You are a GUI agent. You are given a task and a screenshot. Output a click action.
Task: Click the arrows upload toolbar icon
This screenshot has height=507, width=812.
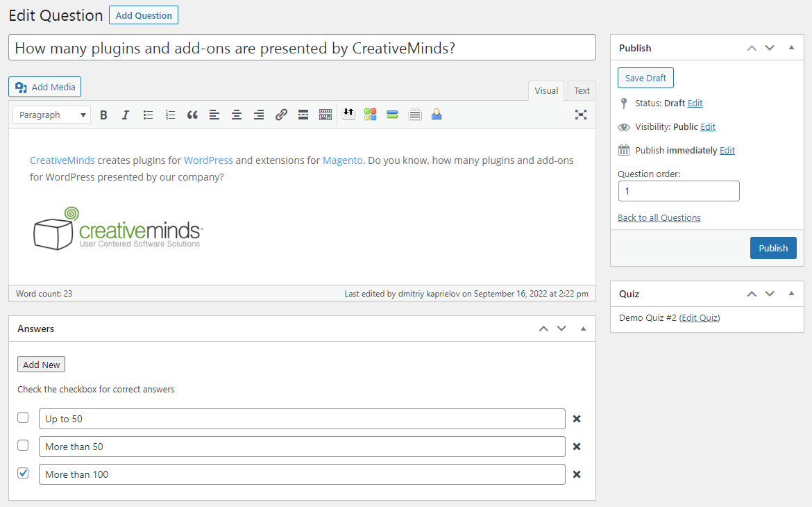348,114
